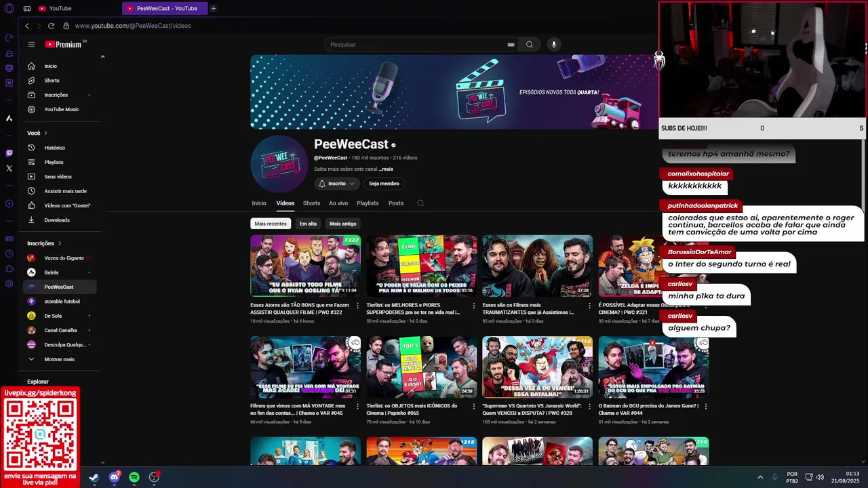Search within the channel using magnifier icon
The width and height of the screenshot is (868, 488).
[x=420, y=203]
